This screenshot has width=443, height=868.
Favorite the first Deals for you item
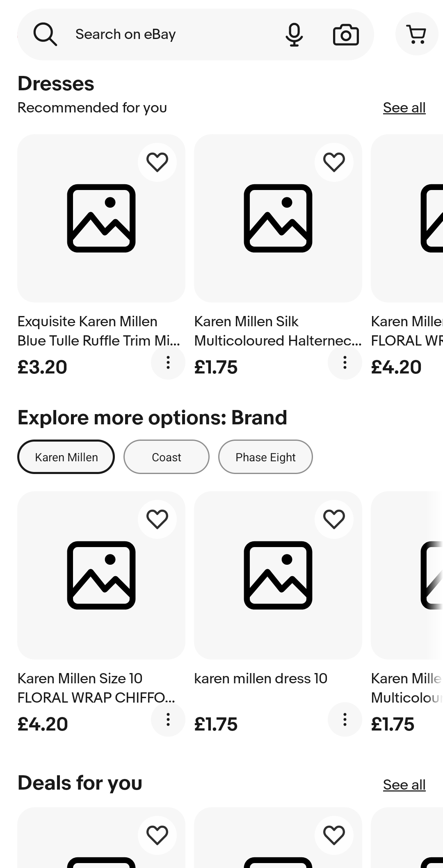coord(158,835)
